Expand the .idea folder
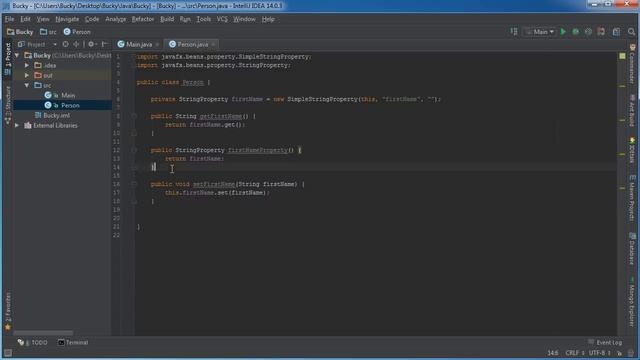640x360 pixels. coord(27,65)
